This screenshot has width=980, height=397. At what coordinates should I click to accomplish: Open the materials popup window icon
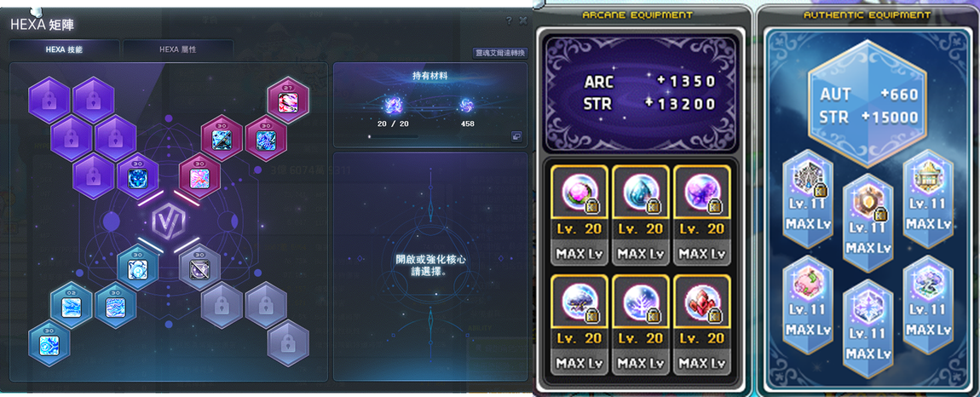(x=517, y=135)
